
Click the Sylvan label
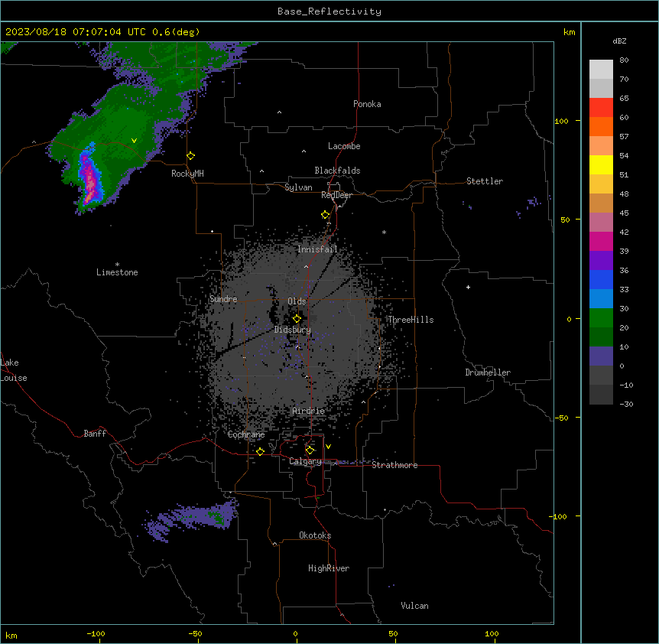coord(298,187)
